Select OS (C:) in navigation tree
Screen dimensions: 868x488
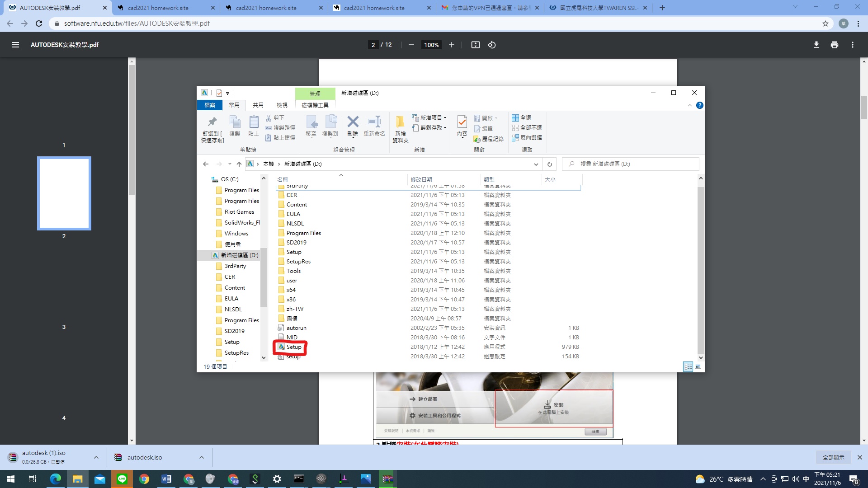pos(229,179)
